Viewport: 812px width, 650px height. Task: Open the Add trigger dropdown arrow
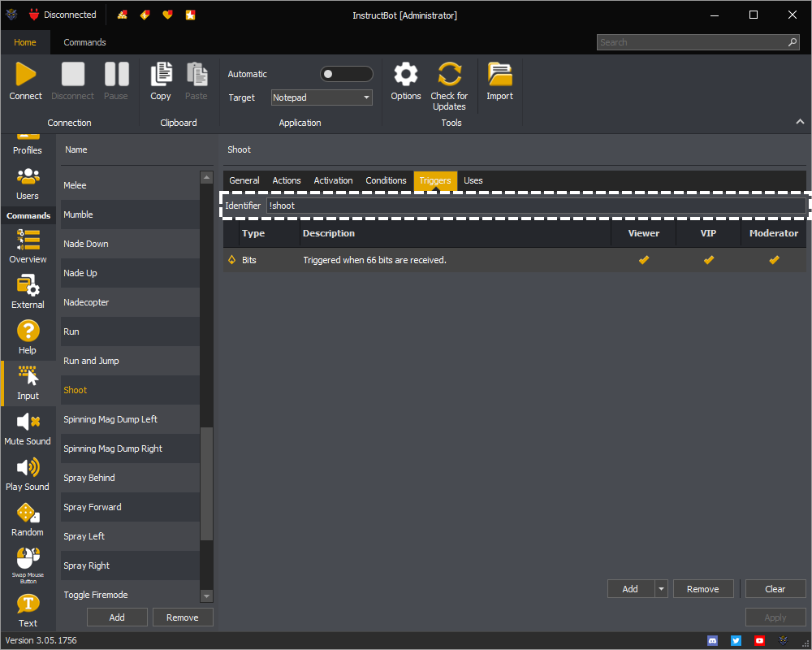(661, 589)
